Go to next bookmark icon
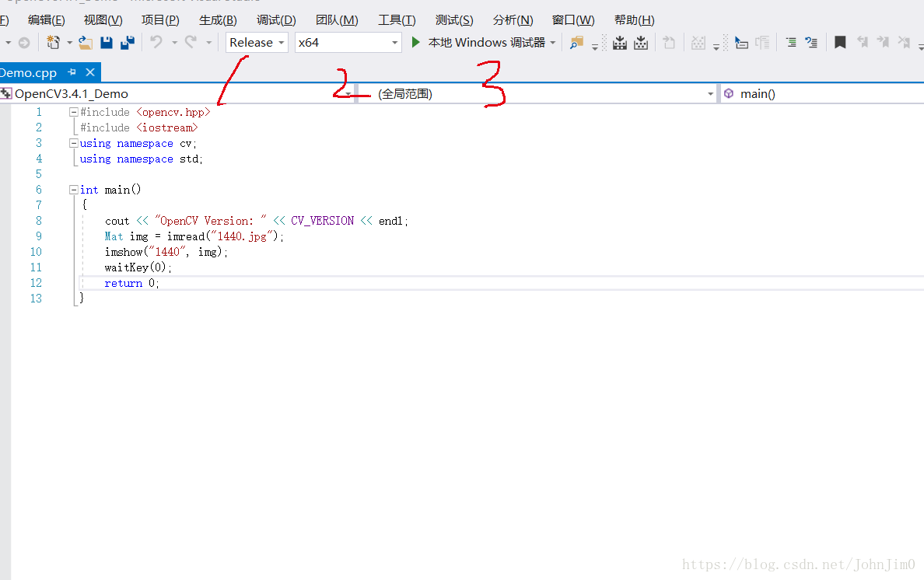The width and height of the screenshot is (924, 580). (x=883, y=43)
